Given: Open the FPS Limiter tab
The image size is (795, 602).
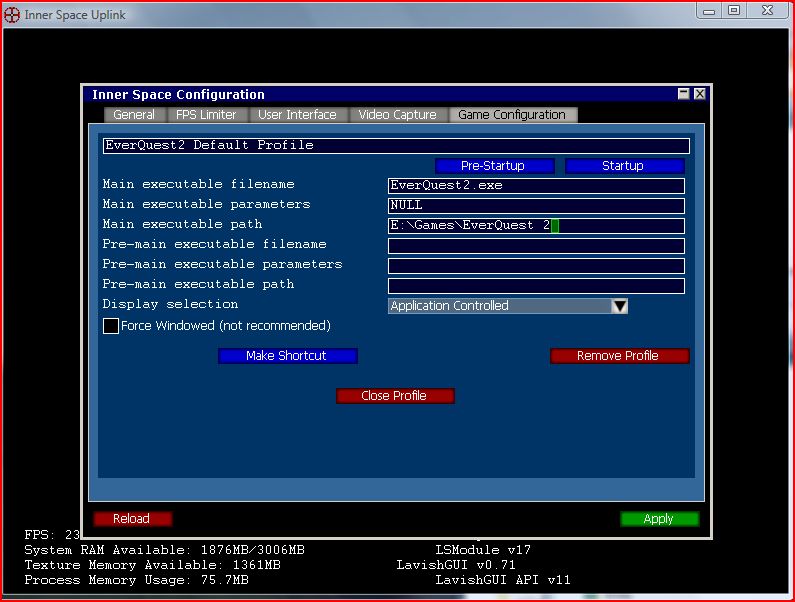Looking at the screenshot, I should tap(206, 115).
